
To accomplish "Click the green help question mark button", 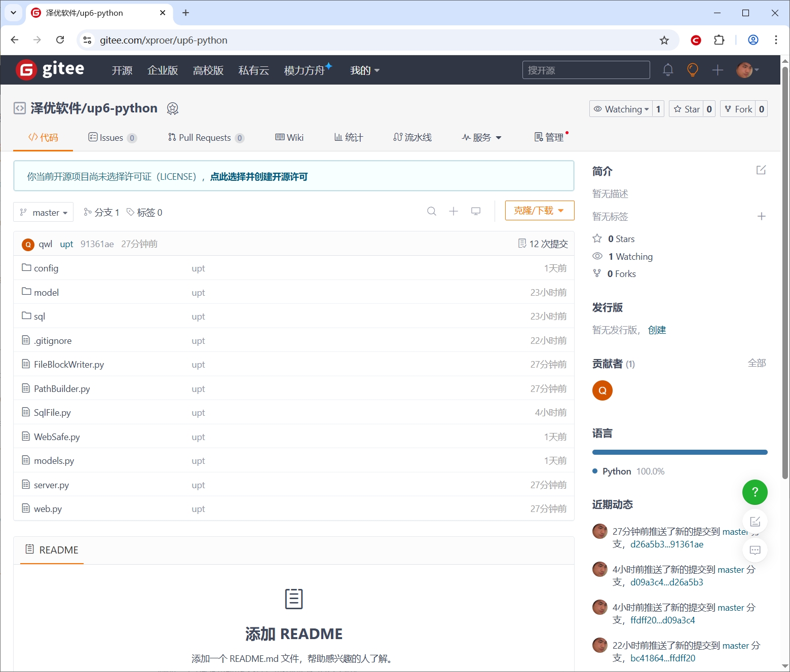I will 755,492.
